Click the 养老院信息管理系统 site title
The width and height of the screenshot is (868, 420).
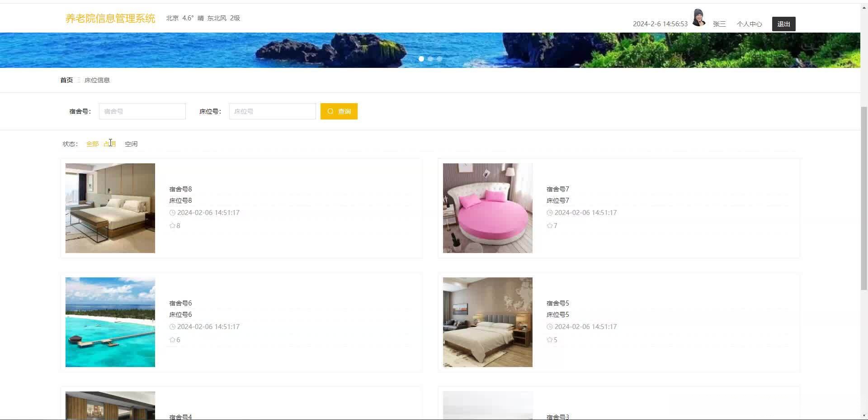point(110,19)
